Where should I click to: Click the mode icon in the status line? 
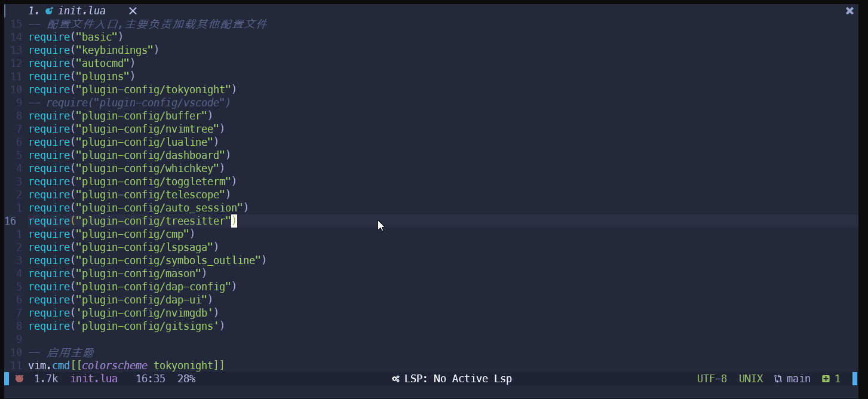pyautogui.click(x=19, y=379)
